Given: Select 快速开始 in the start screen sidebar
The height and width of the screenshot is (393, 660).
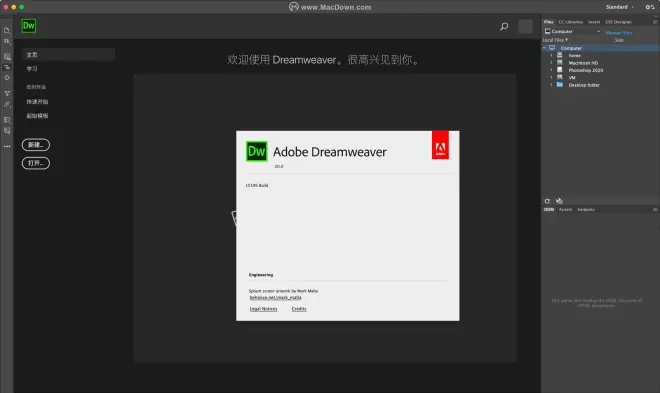Looking at the screenshot, I should pyautogui.click(x=37, y=102).
